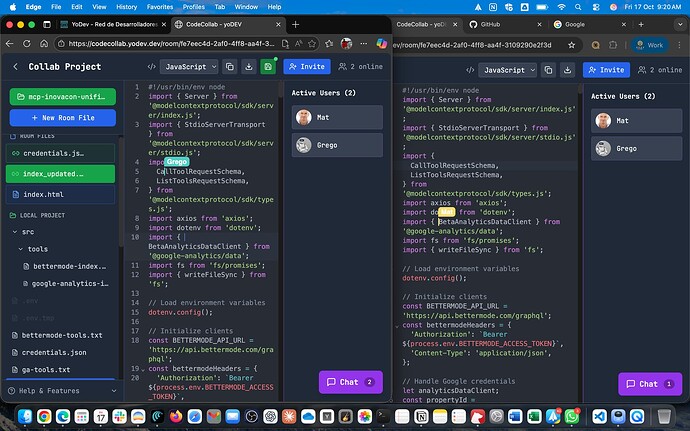This screenshot has height=431, width=690.
Task: Click '2 online' indicator in Edge window
Action: tap(360, 66)
